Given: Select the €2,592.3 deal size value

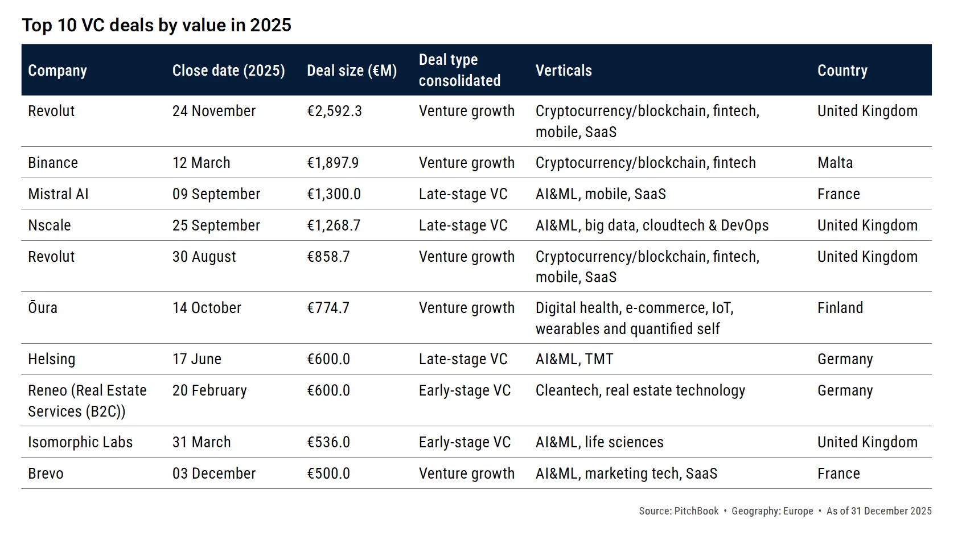Looking at the screenshot, I should [x=334, y=111].
